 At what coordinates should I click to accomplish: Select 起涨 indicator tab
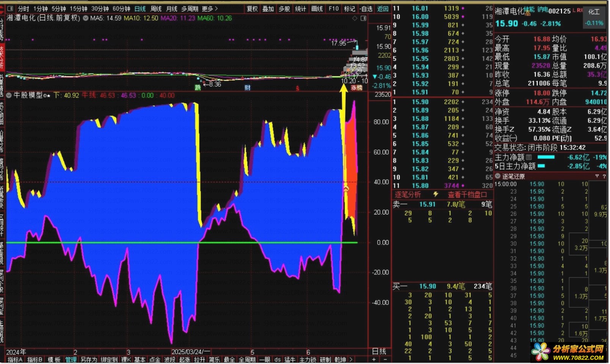tap(185, 359)
